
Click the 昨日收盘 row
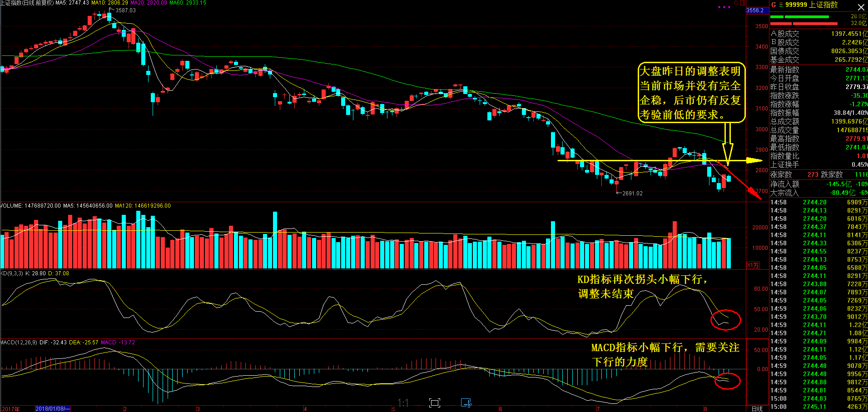(818, 87)
